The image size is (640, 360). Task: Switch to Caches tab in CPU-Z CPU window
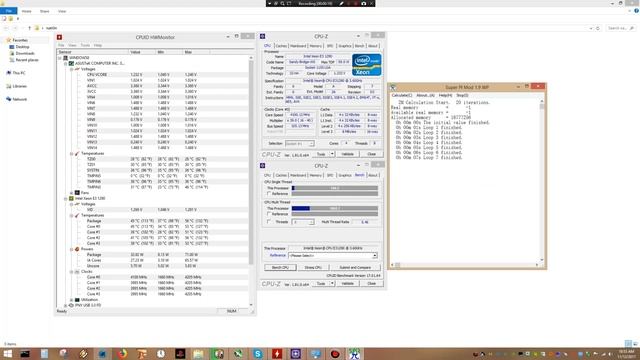pyautogui.click(x=281, y=46)
